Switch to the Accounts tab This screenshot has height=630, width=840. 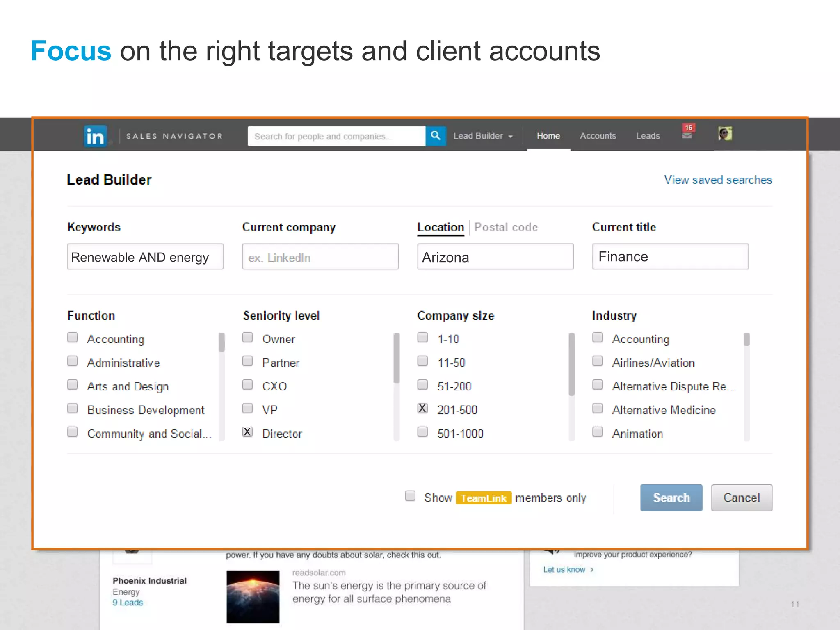click(x=598, y=136)
